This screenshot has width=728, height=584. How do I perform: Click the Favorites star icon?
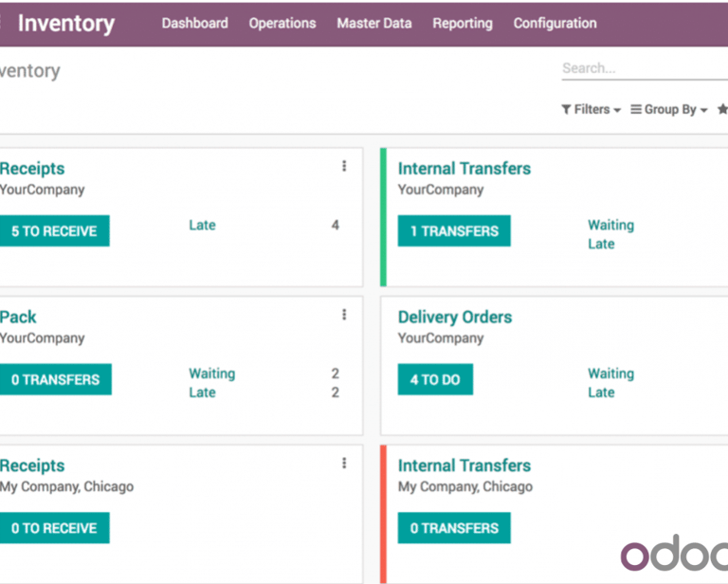tap(722, 109)
